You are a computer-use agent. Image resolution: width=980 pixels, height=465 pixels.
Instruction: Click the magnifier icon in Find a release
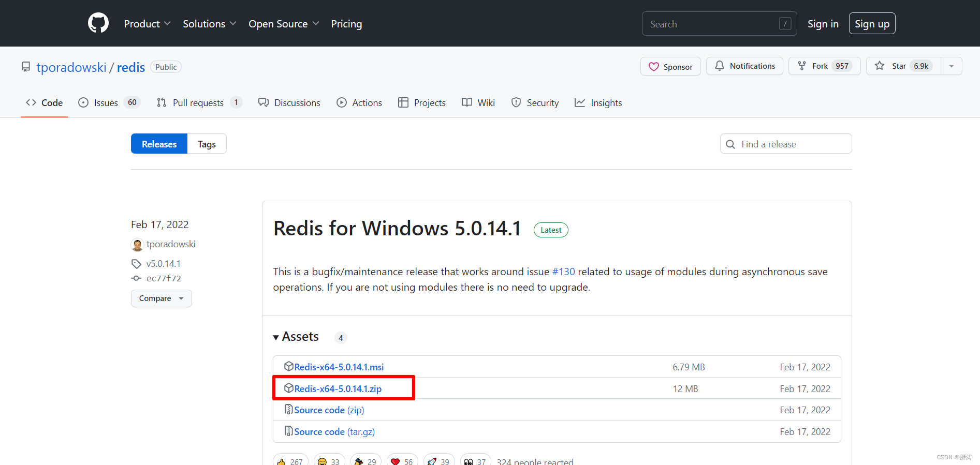pyautogui.click(x=730, y=144)
